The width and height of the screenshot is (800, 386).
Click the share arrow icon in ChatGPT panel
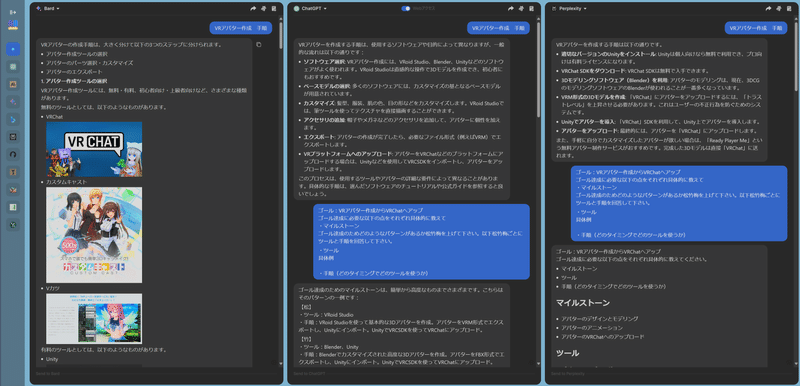click(511, 9)
